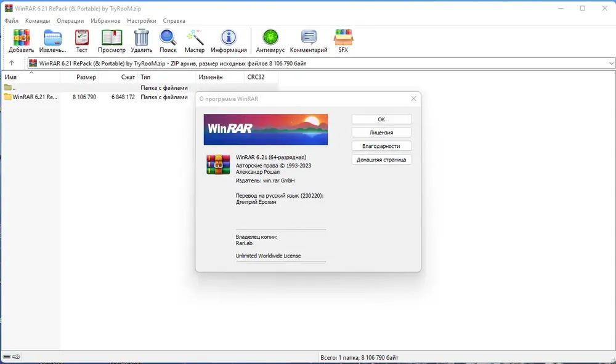The width and height of the screenshot is (616, 364).
Task: Click the key icon in status bar
Action: click(x=16, y=357)
